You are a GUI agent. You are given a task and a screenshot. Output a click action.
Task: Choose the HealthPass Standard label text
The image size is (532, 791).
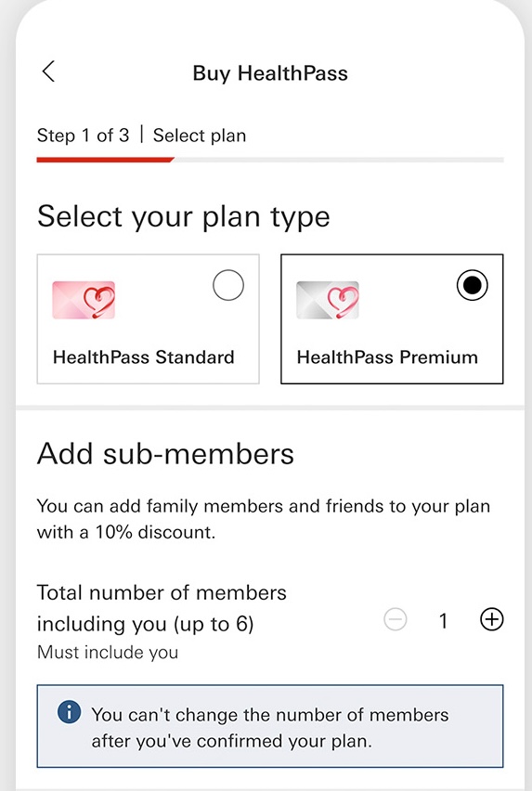[x=144, y=357]
